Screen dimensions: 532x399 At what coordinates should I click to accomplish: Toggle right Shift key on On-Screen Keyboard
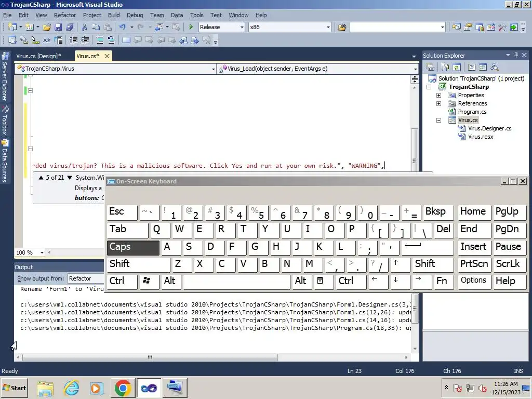pyautogui.click(x=433, y=264)
